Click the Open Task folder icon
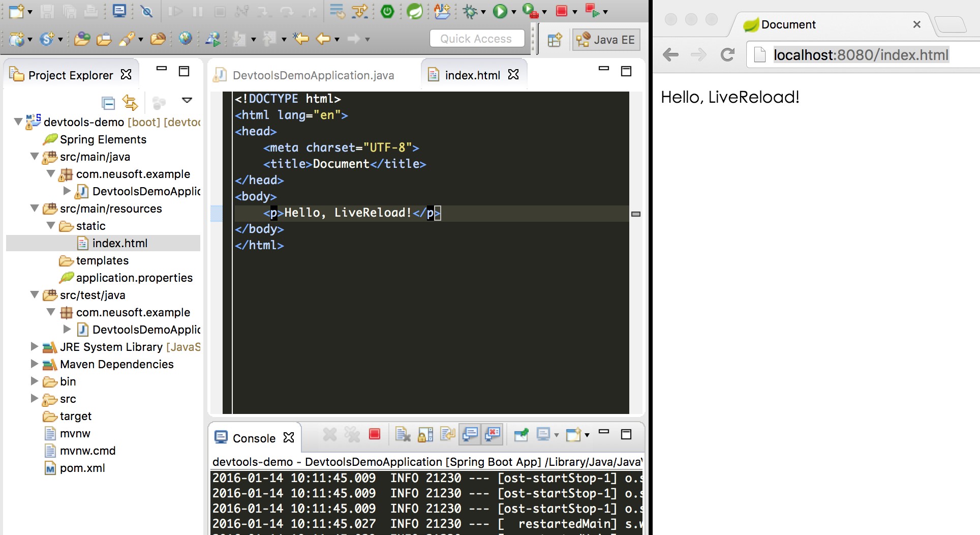Screen dimensions: 980x535 [x=104, y=39]
